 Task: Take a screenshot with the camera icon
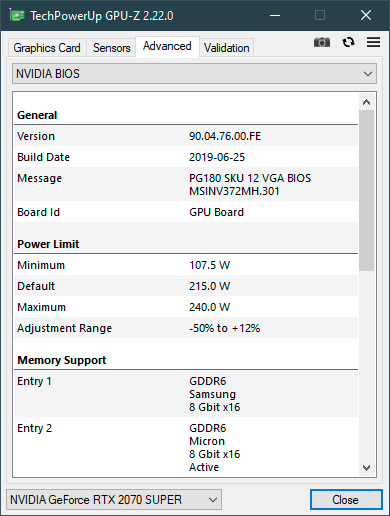click(x=322, y=42)
